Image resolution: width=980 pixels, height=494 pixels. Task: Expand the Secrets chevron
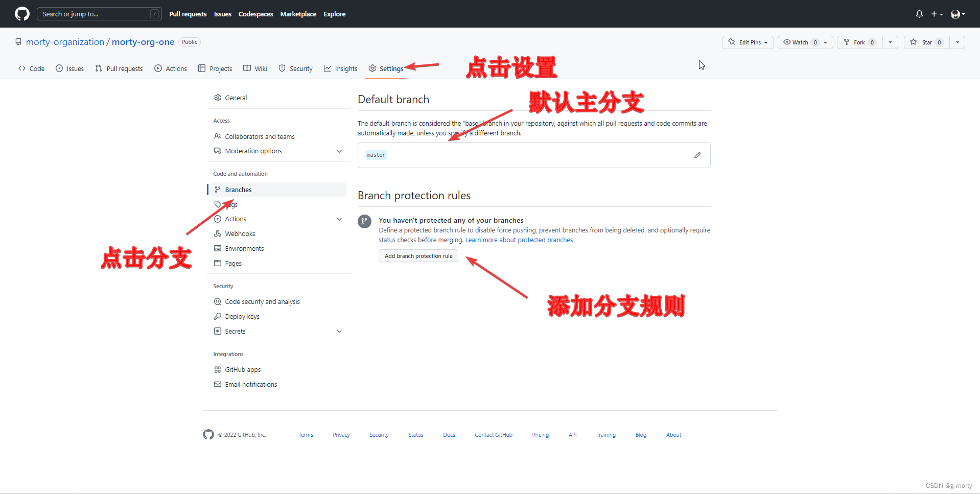(339, 332)
